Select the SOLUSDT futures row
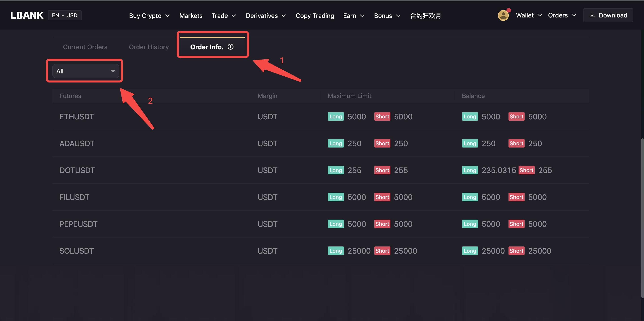This screenshot has width=644, height=321. [321, 251]
